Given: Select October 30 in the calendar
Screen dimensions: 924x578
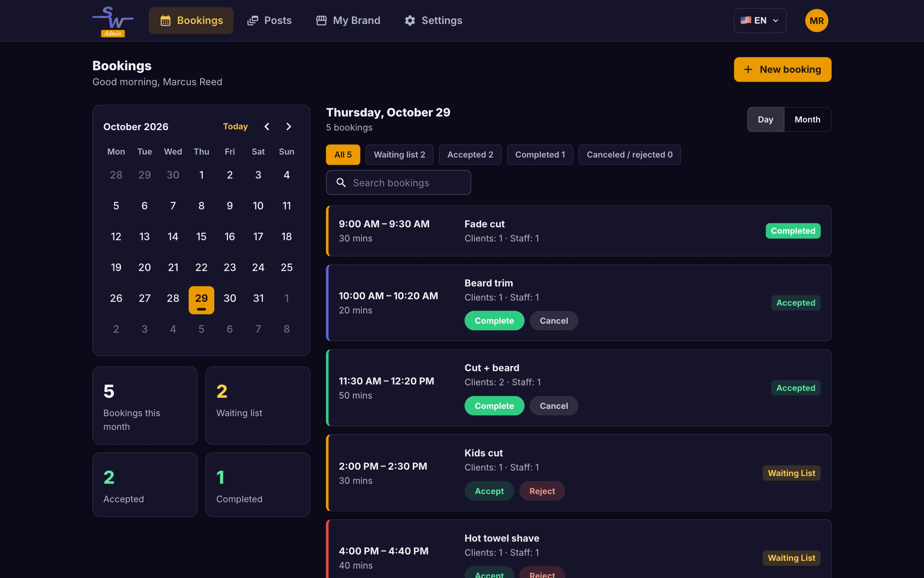Looking at the screenshot, I should point(230,298).
